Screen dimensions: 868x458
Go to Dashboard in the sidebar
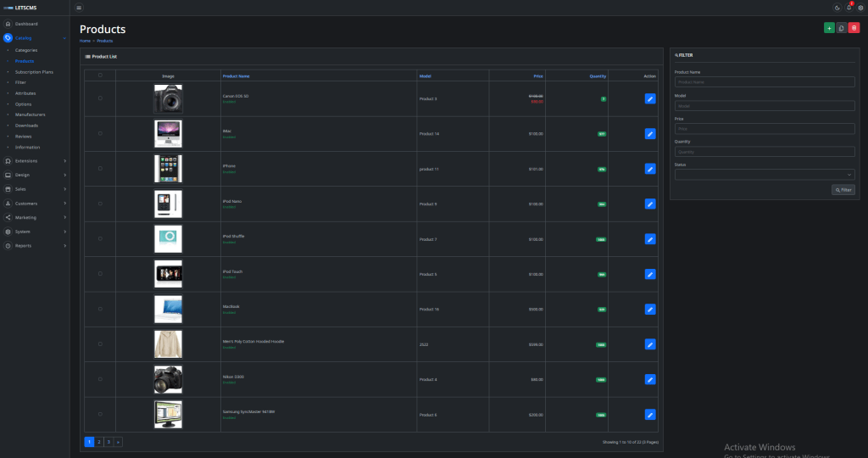tap(26, 24)
